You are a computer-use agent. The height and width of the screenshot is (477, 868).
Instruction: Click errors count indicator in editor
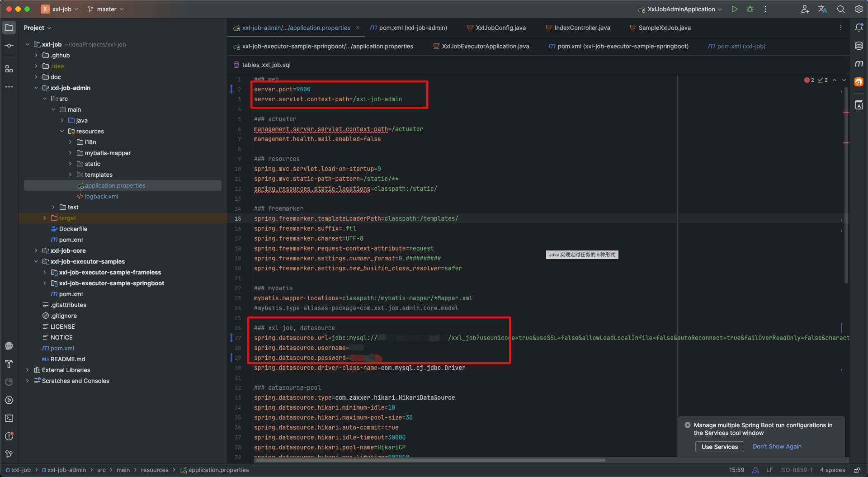coord(809,80)
